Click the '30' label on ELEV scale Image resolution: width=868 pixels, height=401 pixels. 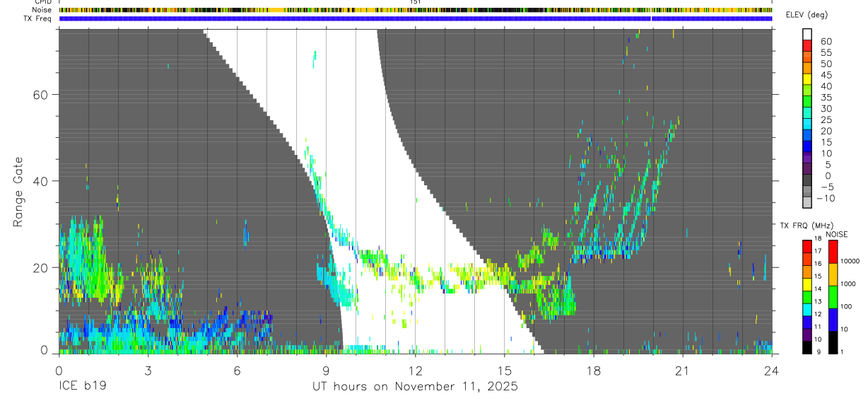click(x=826, y=108)
